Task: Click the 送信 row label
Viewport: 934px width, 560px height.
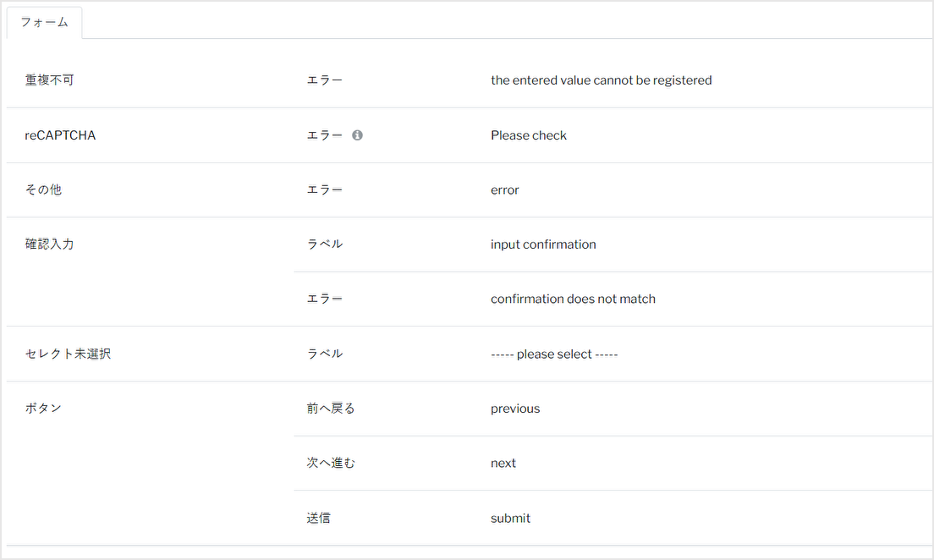Action: [x=319, y=518]
